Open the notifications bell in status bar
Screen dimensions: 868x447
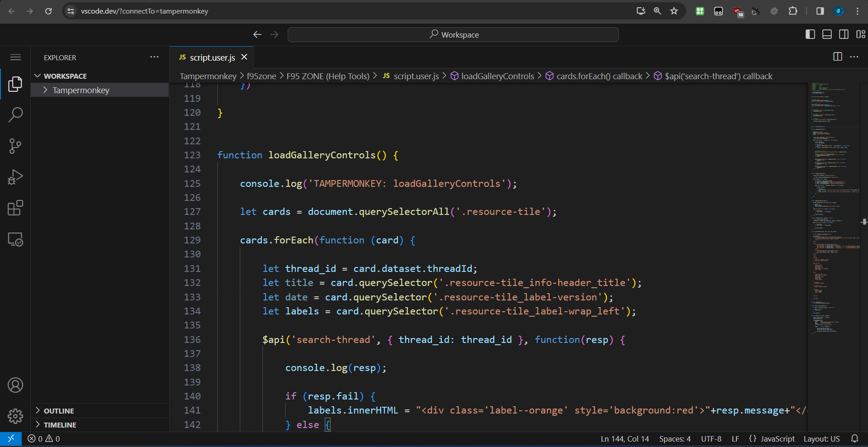pyautogui.click(x=854, y=438)
